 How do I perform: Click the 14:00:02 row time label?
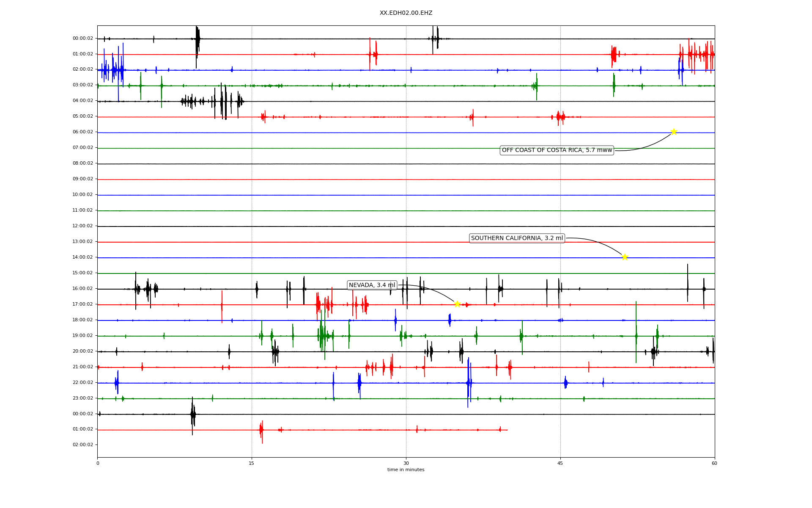[82, 257]
